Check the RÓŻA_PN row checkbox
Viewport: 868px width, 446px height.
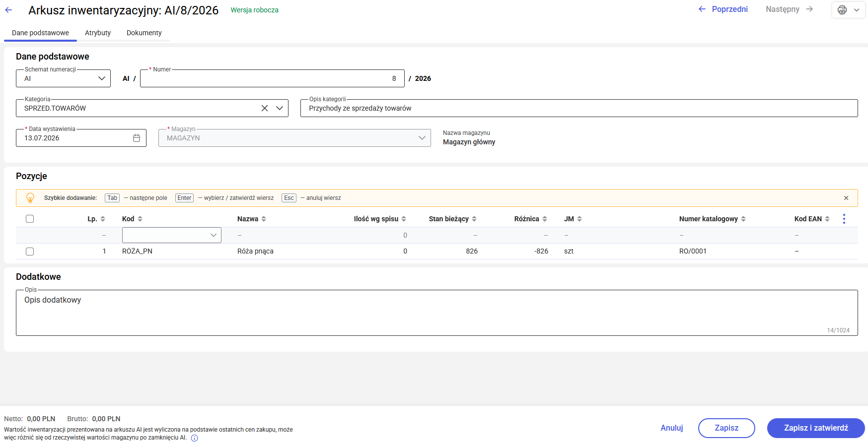click(x=30, y=252)
